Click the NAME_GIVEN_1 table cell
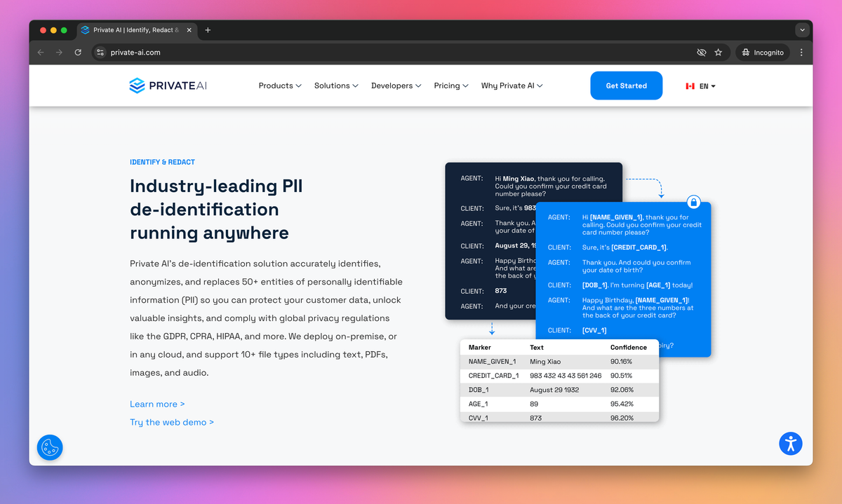The image size is (842, 504). coord(492,362)
